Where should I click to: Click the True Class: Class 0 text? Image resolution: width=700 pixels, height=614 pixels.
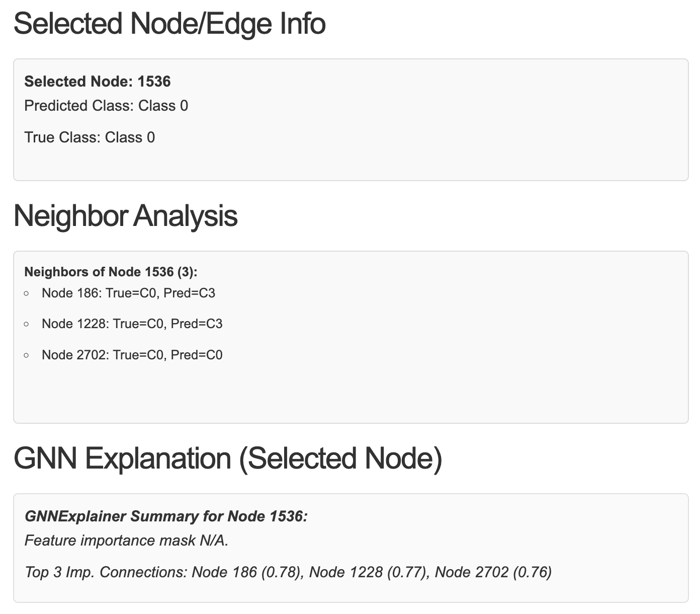click(90, 137)
